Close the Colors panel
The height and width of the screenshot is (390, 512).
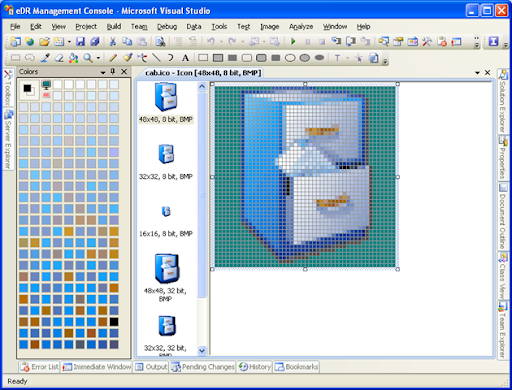tap(124, 72)
